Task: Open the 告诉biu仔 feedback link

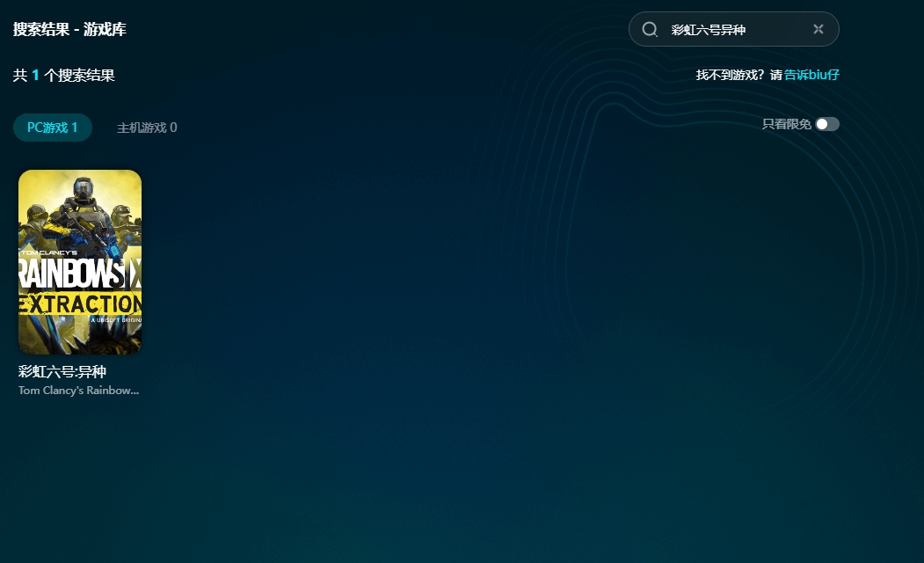Action: [x=811, y=75]
